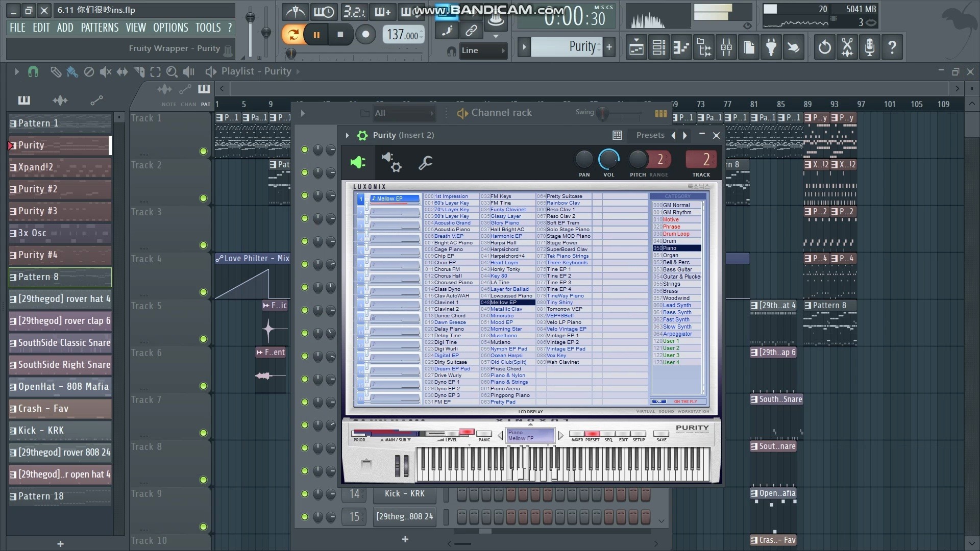Mute Track 4 green light
This screenshot has height=551, width=980.
[x=203, y=292]
